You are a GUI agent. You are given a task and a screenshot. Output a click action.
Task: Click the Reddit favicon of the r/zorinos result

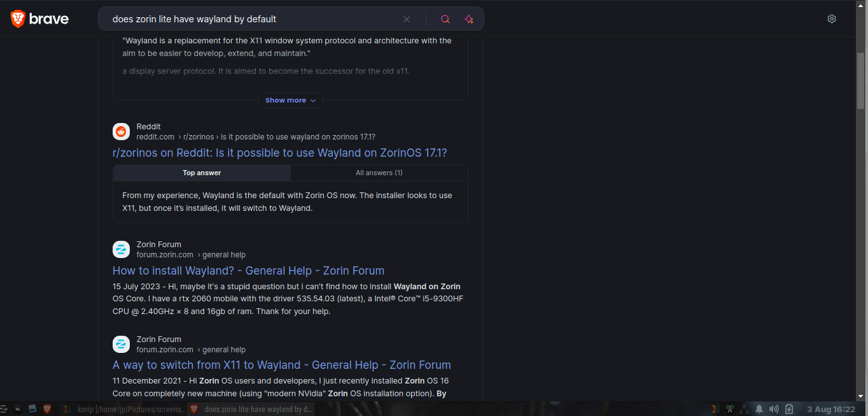tap(121, 132)
